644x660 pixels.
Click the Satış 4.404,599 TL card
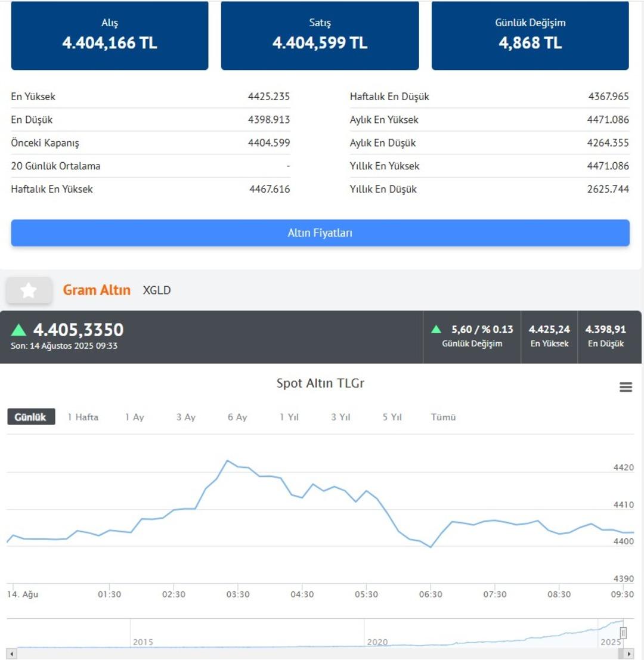(320, 35)
